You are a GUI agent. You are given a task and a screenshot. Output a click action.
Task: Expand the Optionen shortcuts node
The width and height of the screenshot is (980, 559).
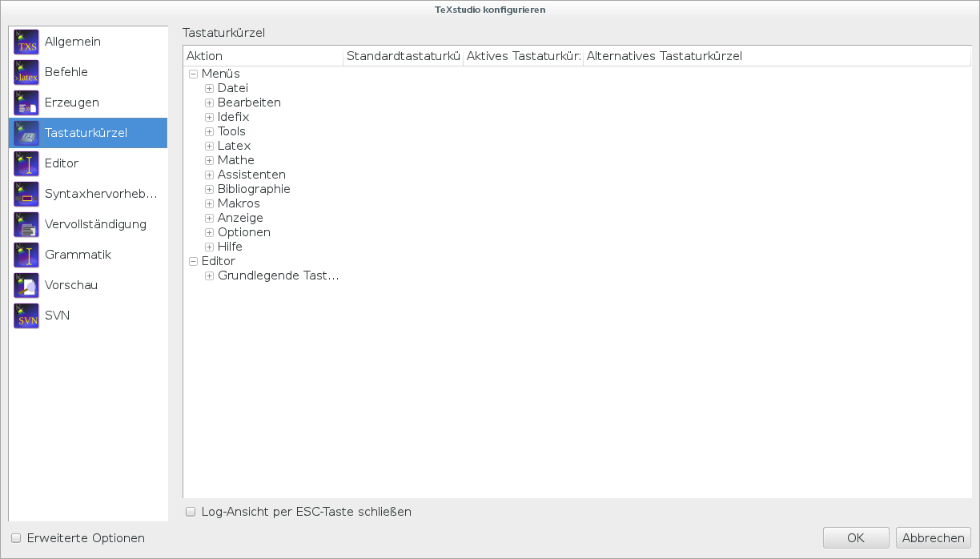pyautogui.click(x=209, y=232)
